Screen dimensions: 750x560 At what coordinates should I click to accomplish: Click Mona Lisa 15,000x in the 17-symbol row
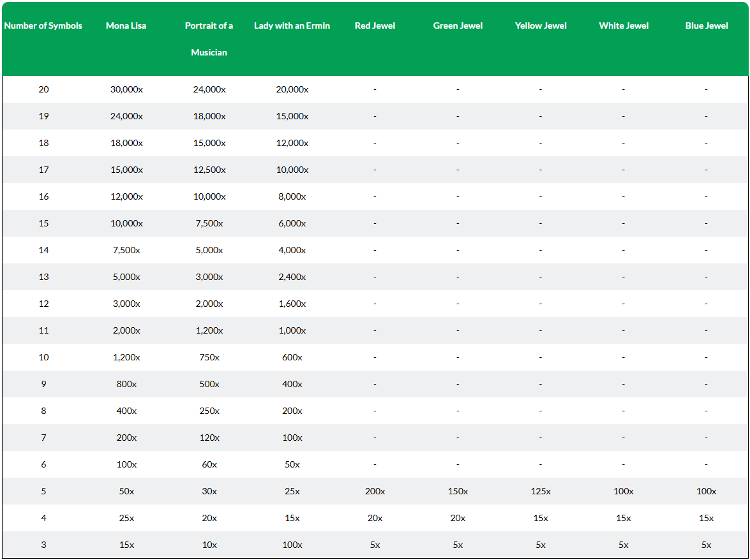(126, 170)
